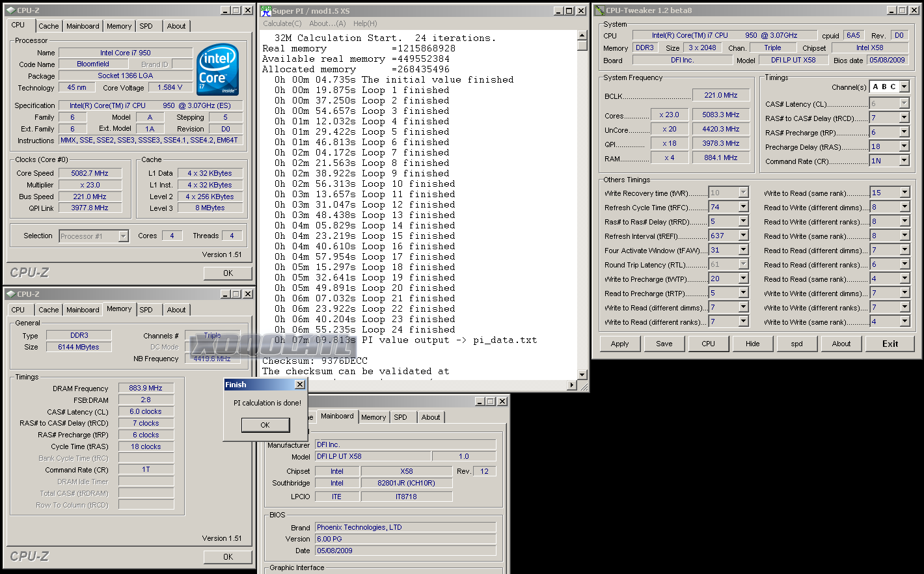Click the BCLK value 221.0 MHz in CPU-Tweaker
Image resolution: width=924 pixels, height=574 pixels.
pyautogui.click(x=720, y=95)
